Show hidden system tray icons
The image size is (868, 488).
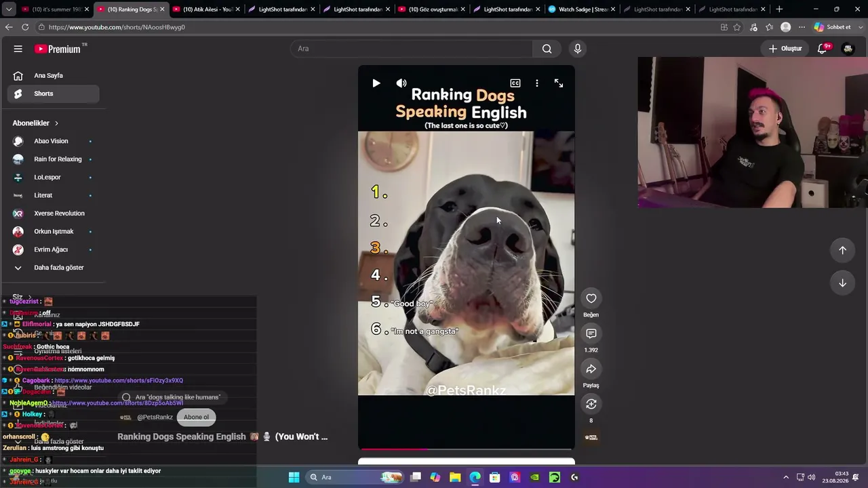[x=787, y=477]
